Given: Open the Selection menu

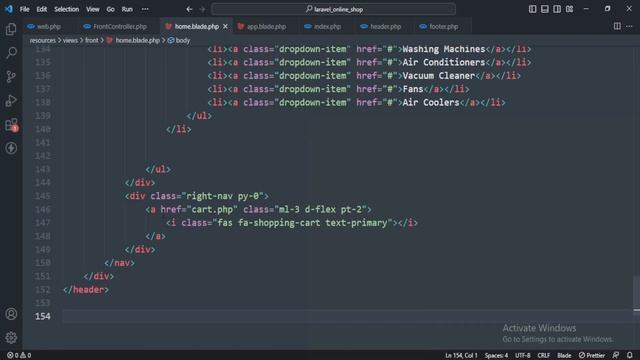Looking at the screenshot, I should point(67,9).
